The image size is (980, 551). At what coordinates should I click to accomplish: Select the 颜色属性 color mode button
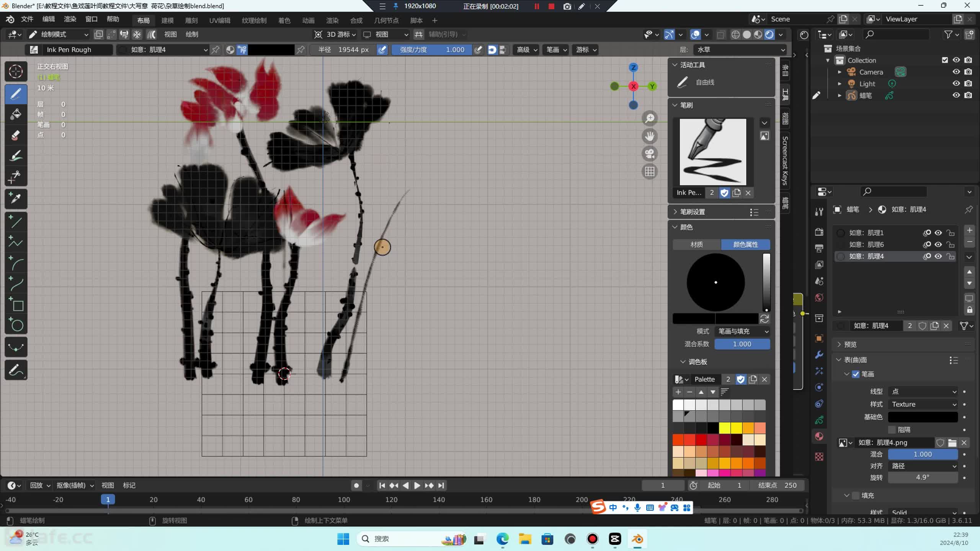[x=745, y=245]
